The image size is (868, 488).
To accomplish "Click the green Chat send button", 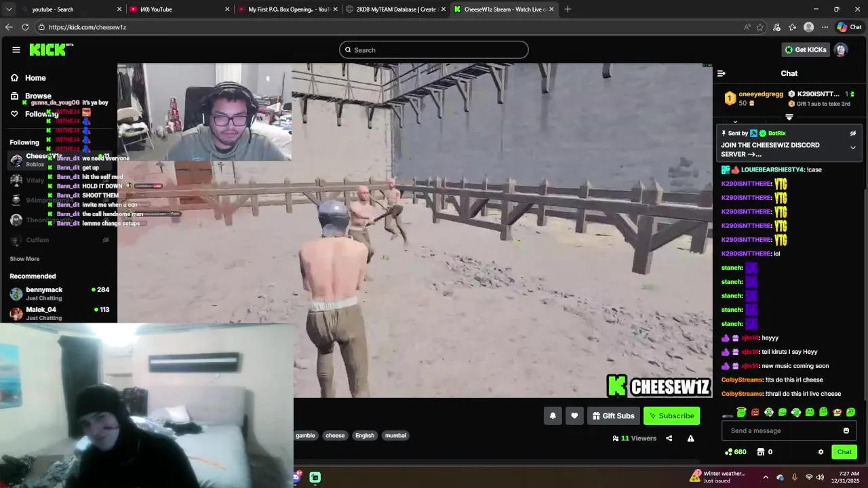I will (x=844, y=452).
